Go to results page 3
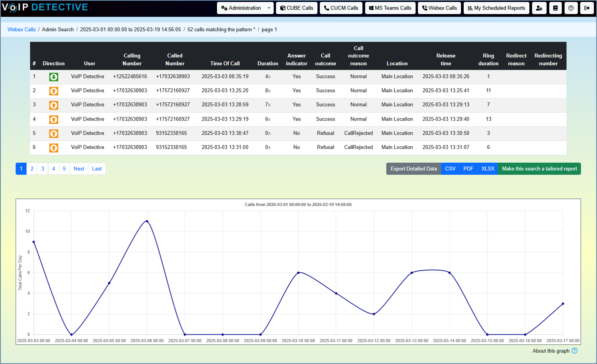The image size is (597, 364). point(43,169)
